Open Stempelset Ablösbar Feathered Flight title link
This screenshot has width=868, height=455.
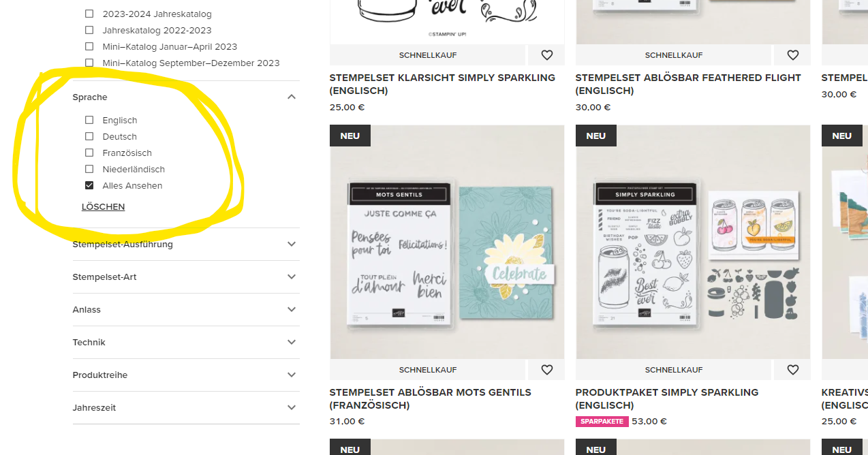(688, 84)
